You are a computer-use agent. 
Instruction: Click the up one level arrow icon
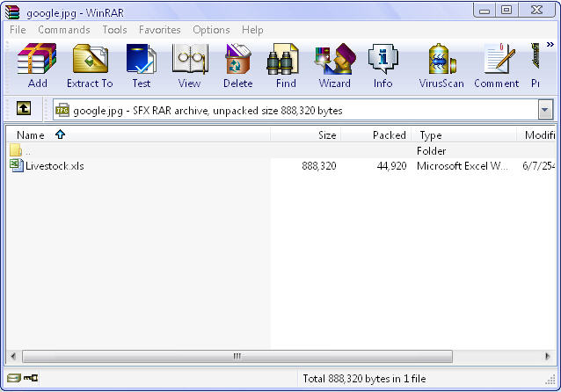pos(24,108)
